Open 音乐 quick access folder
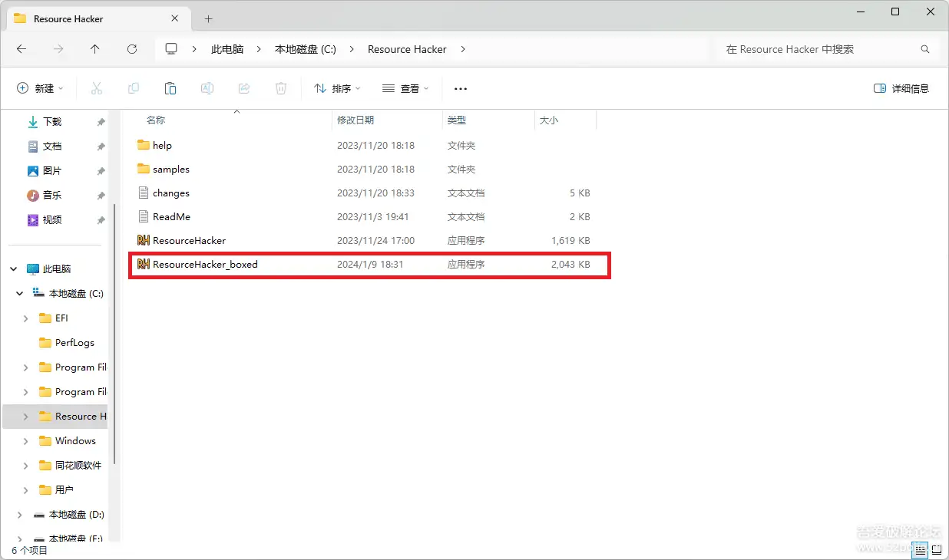The width and height of the screenshot is (949, 560). 51,196
